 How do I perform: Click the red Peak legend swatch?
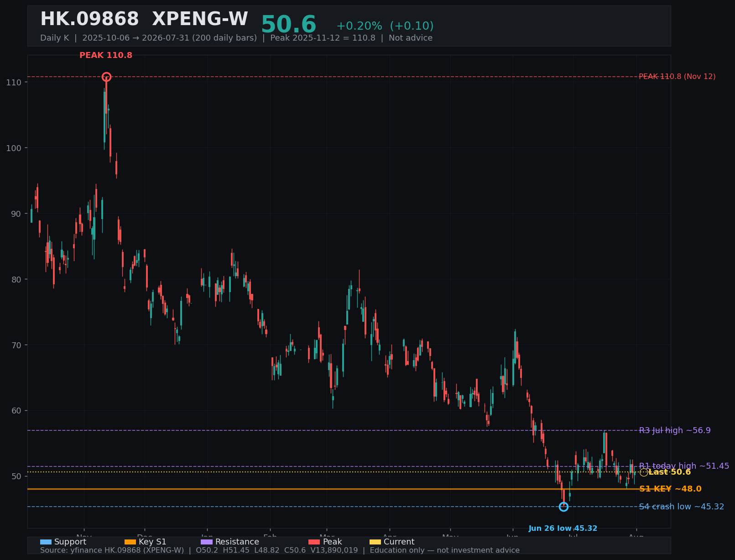tap(314, 542)
